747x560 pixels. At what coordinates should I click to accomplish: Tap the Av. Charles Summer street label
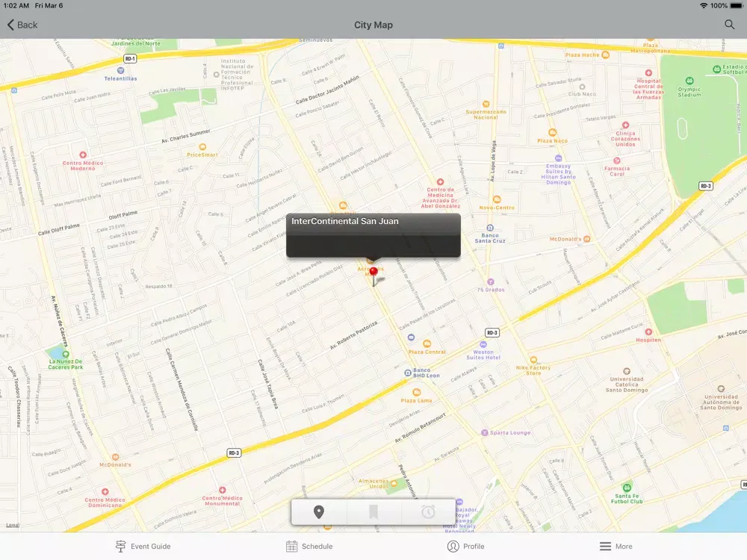185,136
